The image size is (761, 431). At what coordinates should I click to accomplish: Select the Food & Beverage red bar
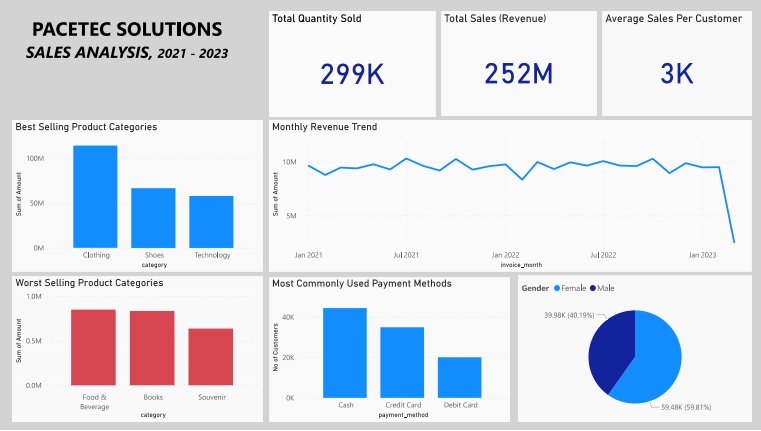(93, 347)
